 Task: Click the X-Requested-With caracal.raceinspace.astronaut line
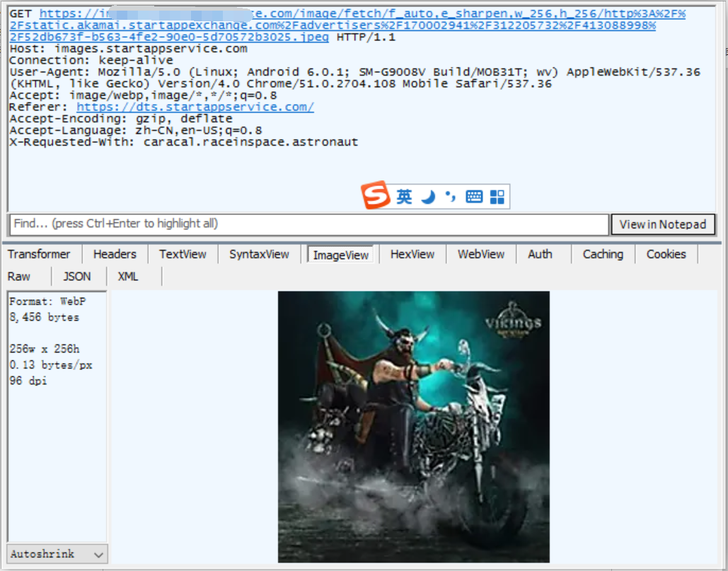tap(184, 142)
